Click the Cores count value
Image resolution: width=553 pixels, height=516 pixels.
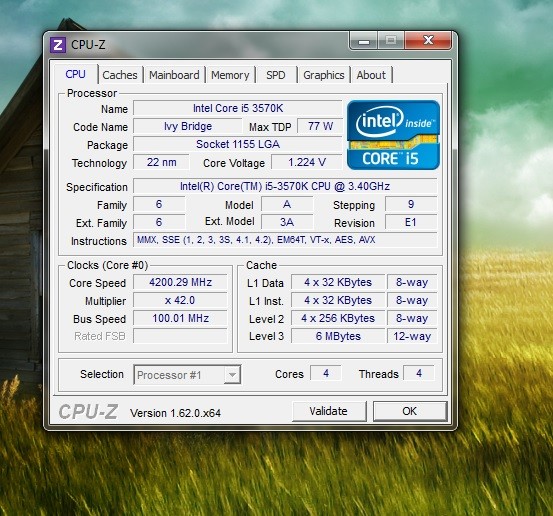[x=326, y=373]
